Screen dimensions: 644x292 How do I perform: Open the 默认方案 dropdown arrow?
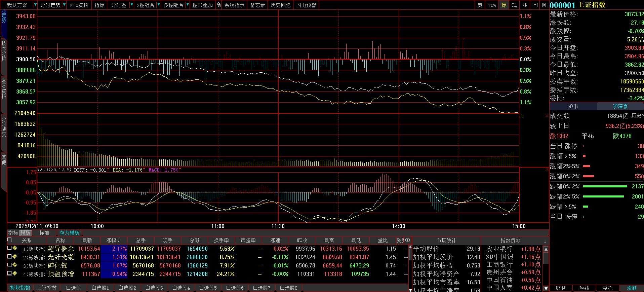35,5
